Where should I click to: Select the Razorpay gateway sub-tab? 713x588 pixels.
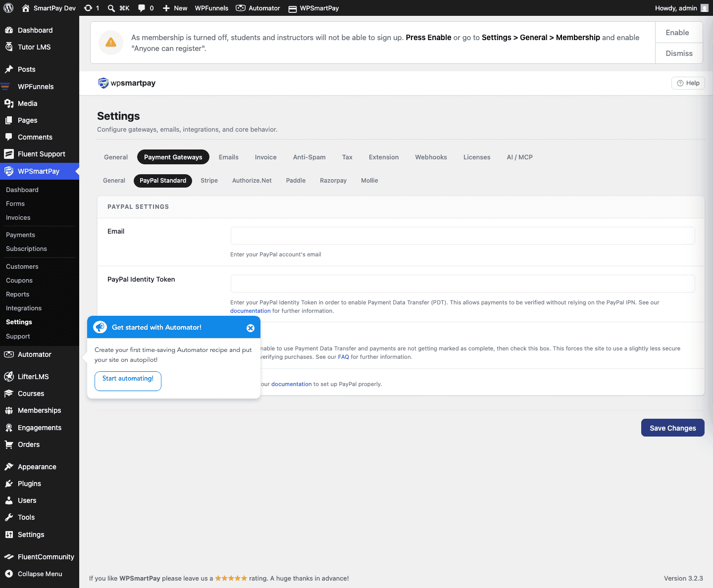pos(333,181)
